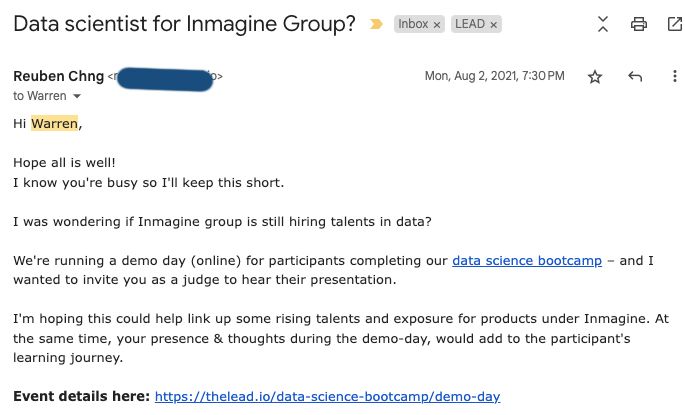Expand recipient details arrow next to Warren
685x415 pixels.
77,96
